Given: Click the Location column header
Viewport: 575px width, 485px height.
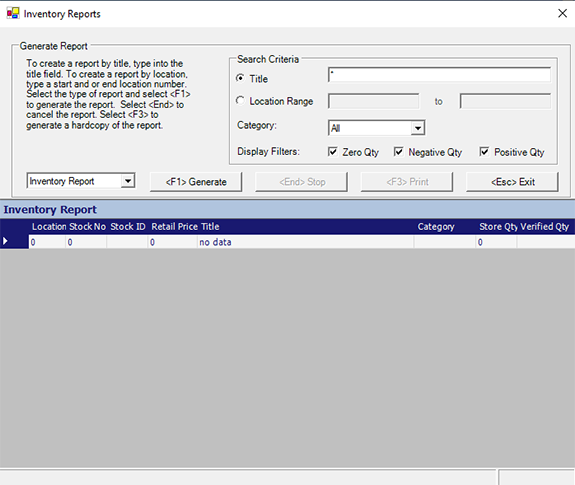Looking at the screenshot, I should [49, 227].
